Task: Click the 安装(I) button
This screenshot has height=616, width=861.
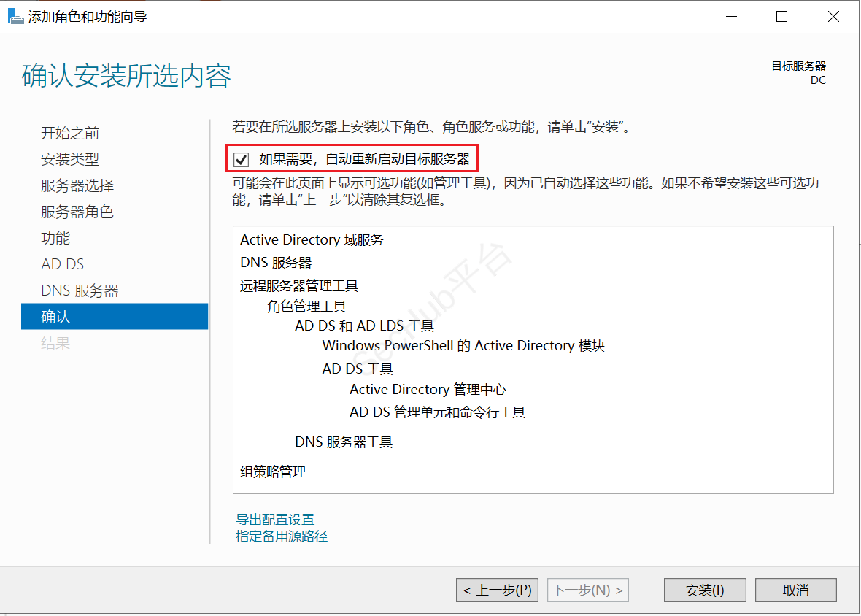Action: point(704,590)
